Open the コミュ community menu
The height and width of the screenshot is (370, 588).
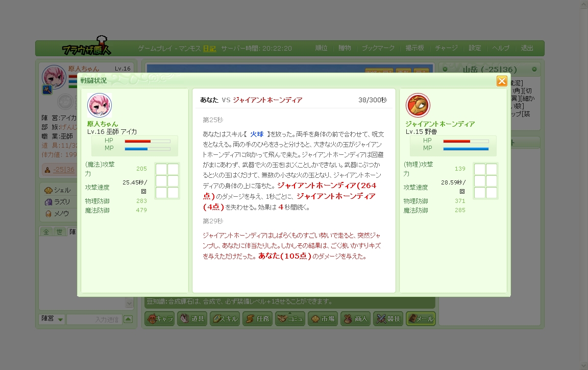[290, 318]
